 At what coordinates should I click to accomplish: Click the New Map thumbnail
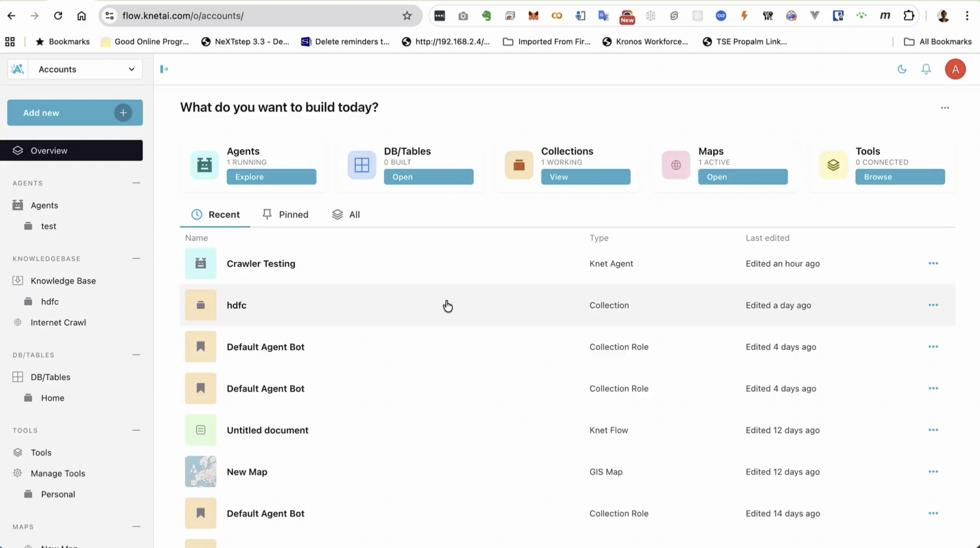[200, 471]
